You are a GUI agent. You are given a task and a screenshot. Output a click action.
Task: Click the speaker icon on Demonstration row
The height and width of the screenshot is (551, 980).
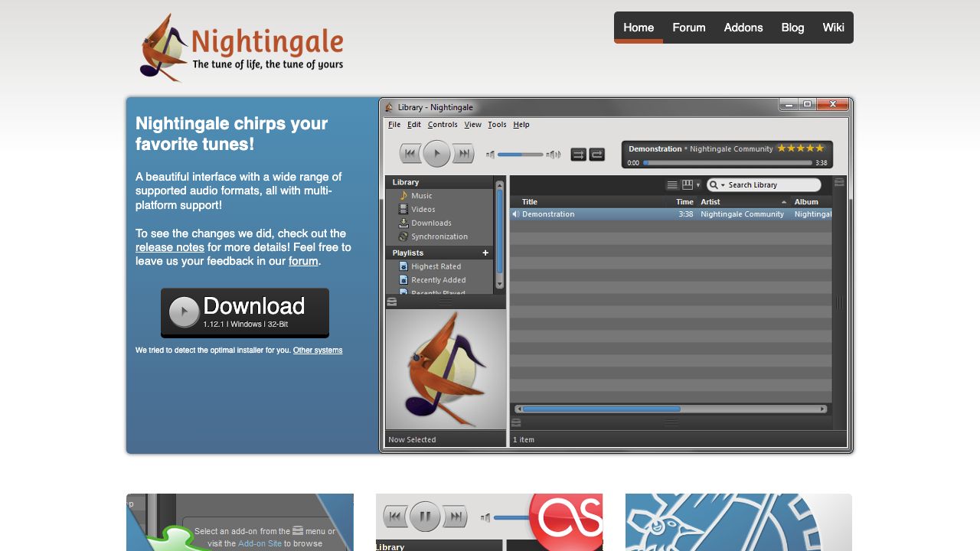[515, 214]
